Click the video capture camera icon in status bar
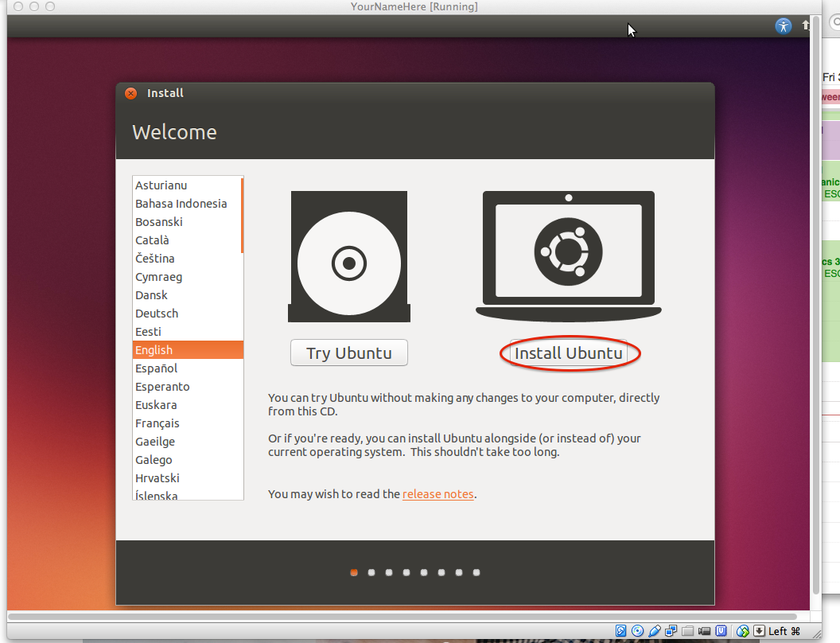840x643 pixels. tap(705, 630)
